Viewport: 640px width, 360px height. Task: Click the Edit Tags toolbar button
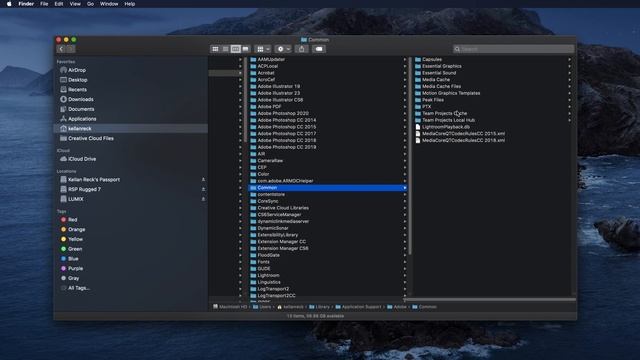[319, 49]
